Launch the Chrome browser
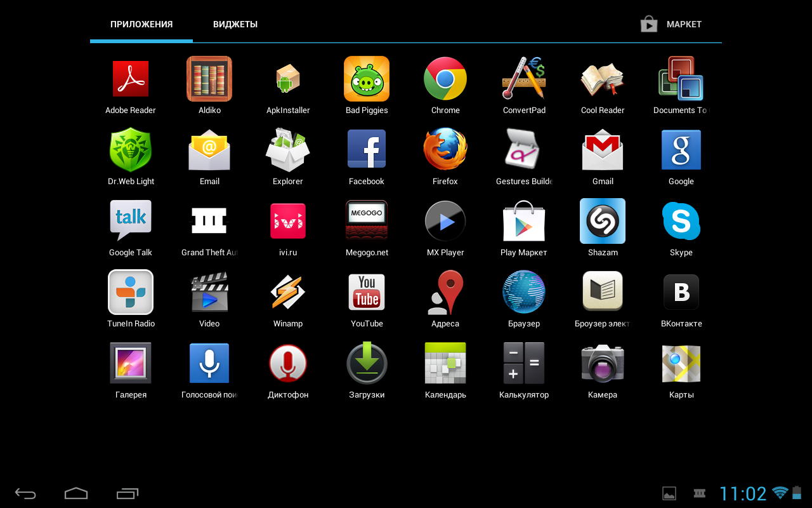 tap(445, 79)
